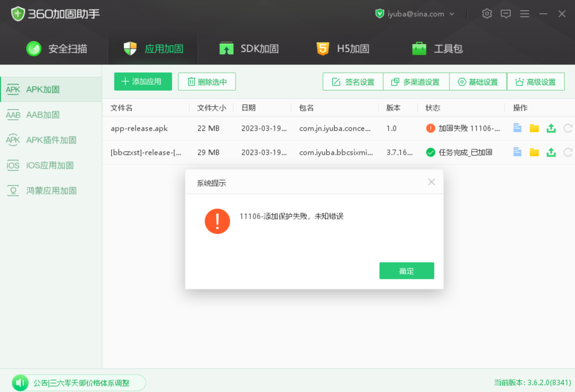Click 版本 column header
This screenshot has width=575, height=392.
point(394,108)
